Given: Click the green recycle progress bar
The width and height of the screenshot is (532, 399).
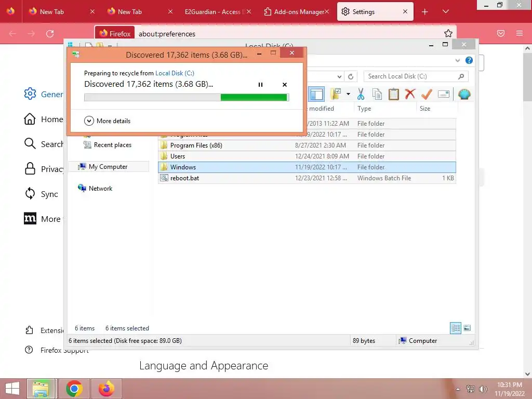Looking at the screenshot, I should point(187,97).
